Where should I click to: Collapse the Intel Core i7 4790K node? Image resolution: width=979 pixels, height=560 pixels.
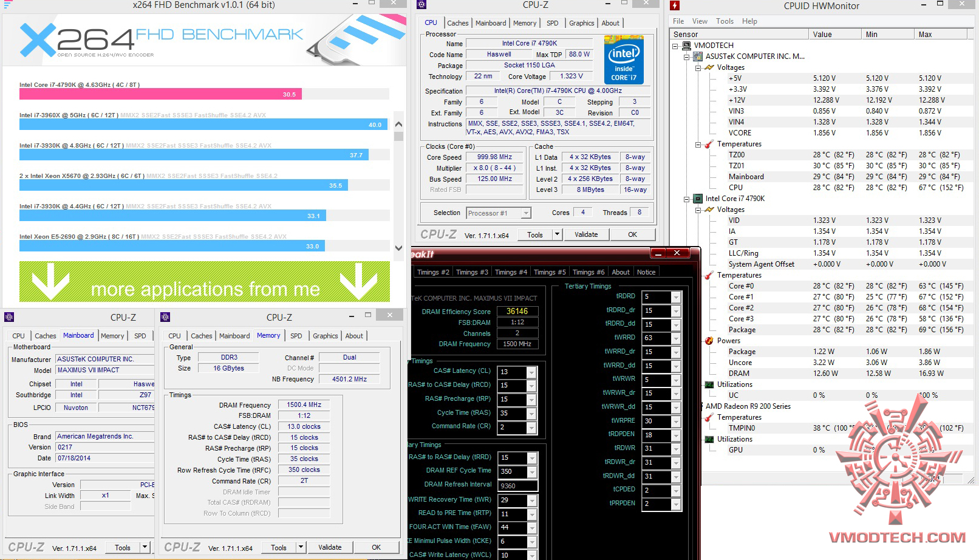tap(686, 199)
